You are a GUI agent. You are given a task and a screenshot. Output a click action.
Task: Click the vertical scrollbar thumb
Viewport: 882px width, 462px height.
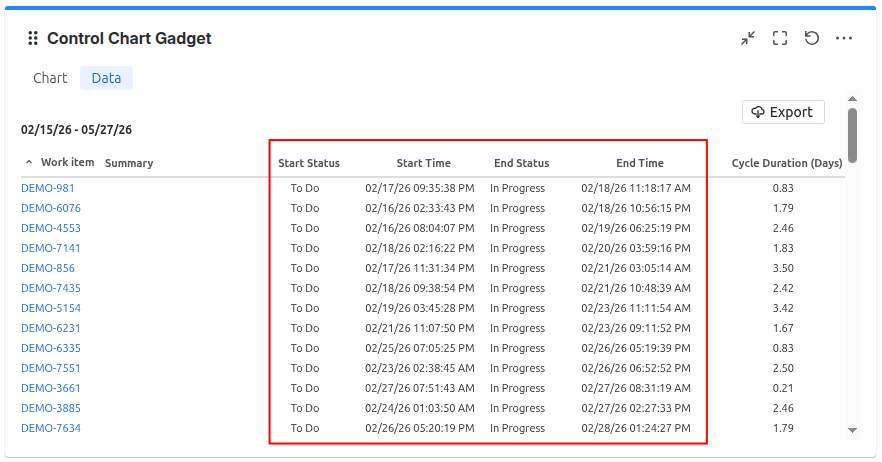(853, 136)
